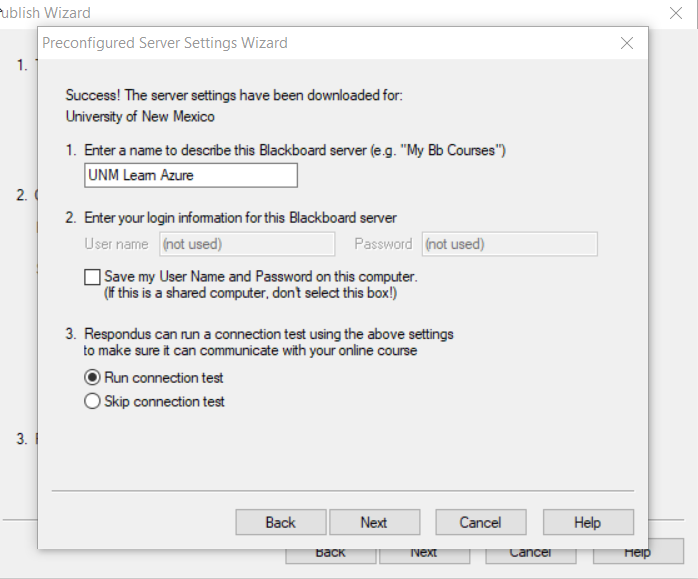
Task: Close the Preconfigured Server Settings Wizard dialog
Action: (x=627, y=43)
